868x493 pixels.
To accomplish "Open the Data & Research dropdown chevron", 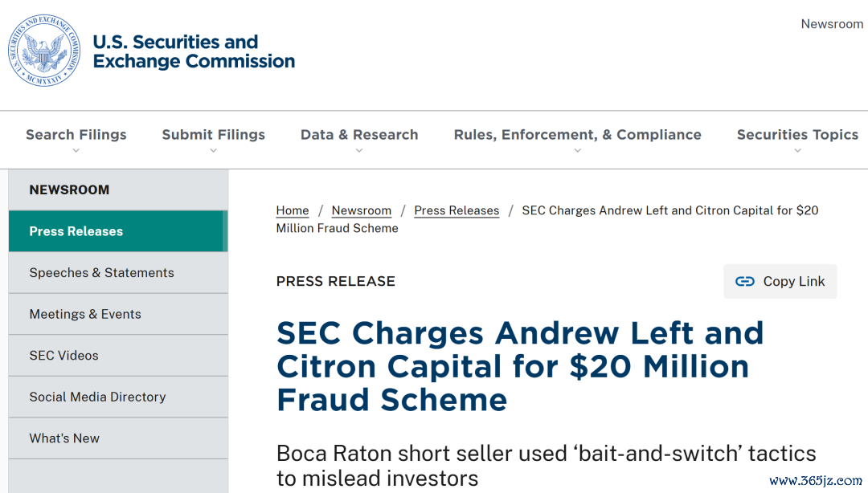I will click(x=359, y=150).
